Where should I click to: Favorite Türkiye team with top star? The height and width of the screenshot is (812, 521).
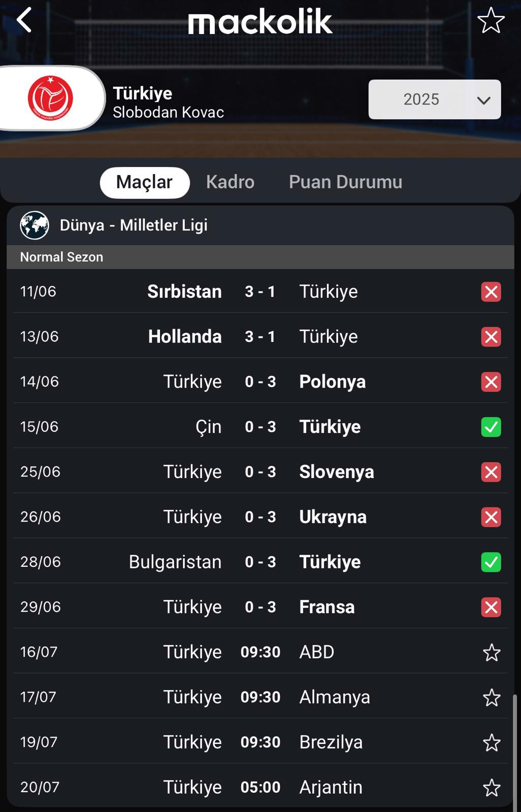tap(491, 20)
